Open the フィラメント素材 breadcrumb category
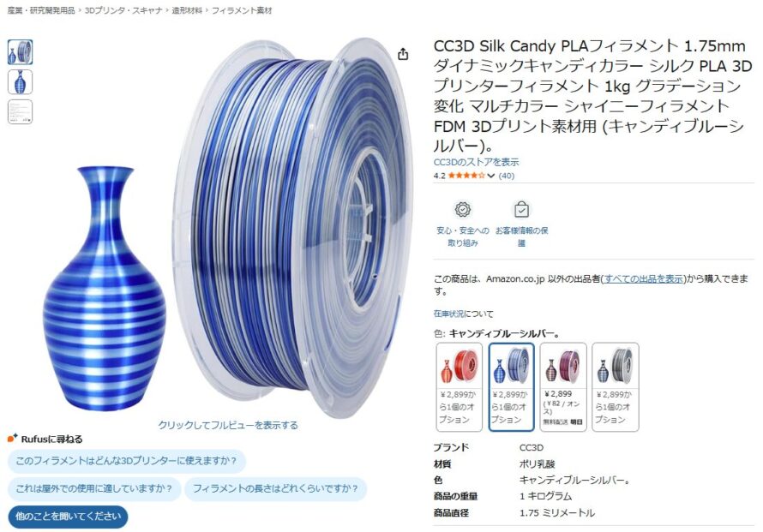The height and width of the screenshot is (532, 763). [x=242, y=10]
